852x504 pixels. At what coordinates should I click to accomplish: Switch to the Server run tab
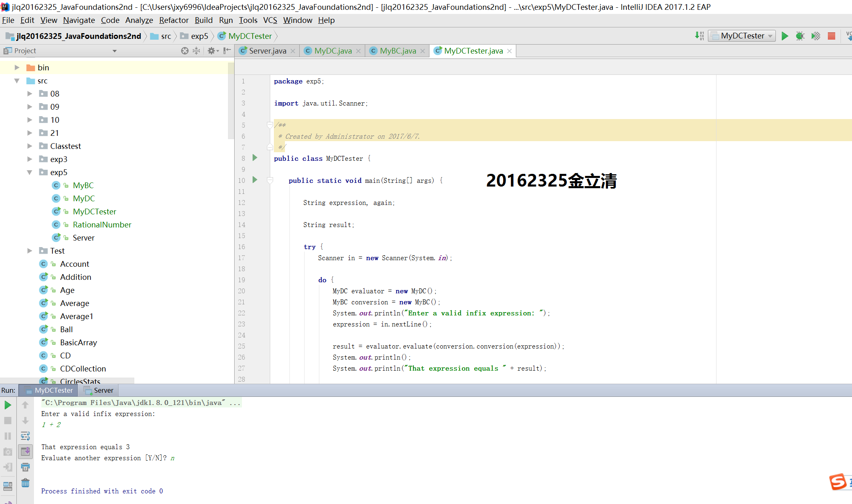pyautogui.click(x=99, y=390)
